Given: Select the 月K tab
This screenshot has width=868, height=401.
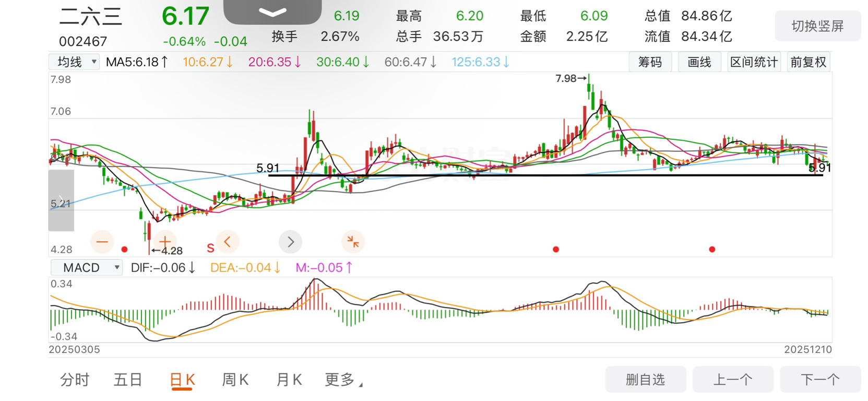Looking at the screenshot, I should coord(289,380).
